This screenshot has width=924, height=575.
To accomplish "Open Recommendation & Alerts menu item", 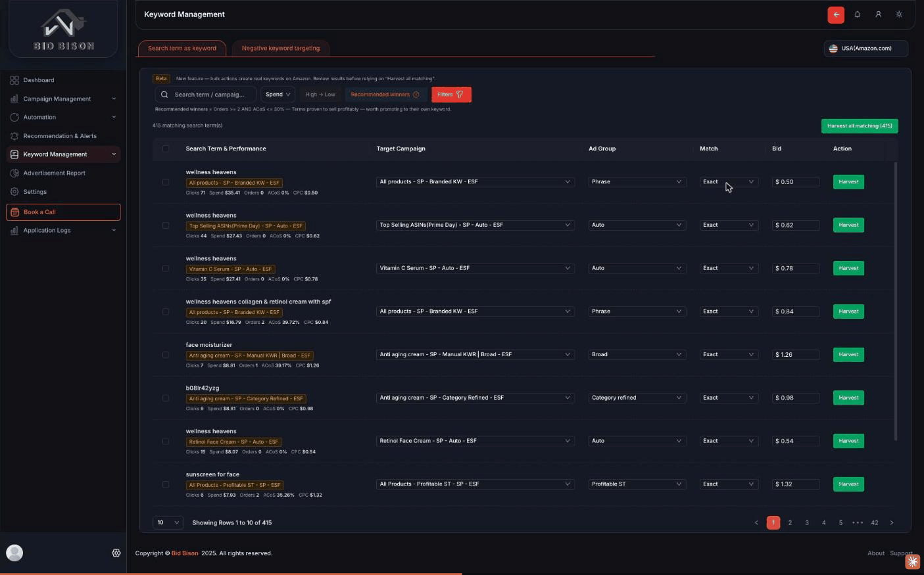I will [63, 136].
